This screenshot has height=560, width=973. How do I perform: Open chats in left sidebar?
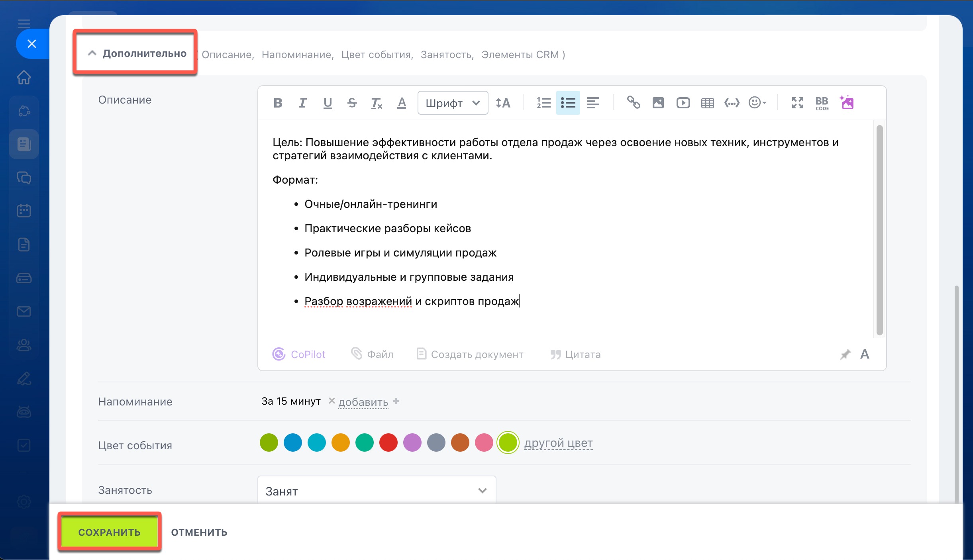pos(24,177)
